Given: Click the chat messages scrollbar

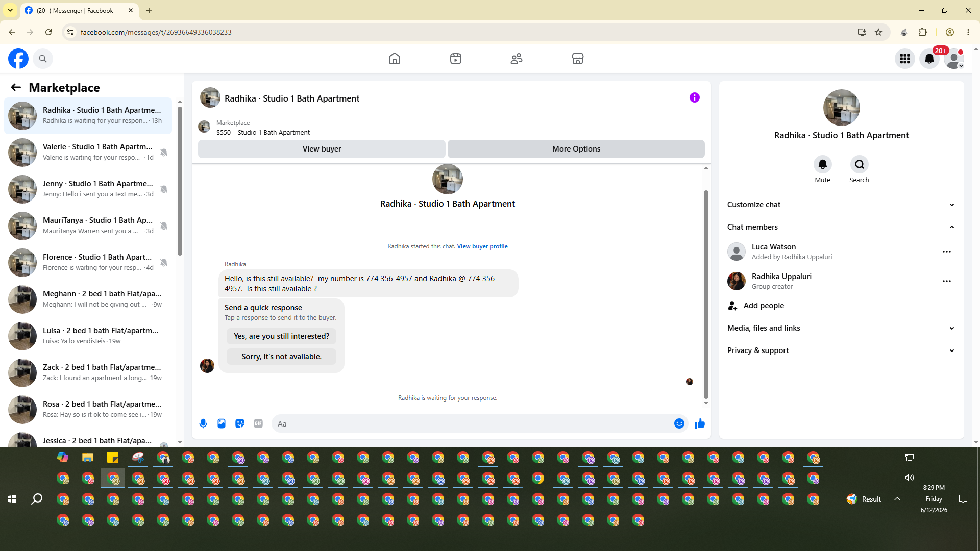Looking at the screenshot, I should click(706, 294).
